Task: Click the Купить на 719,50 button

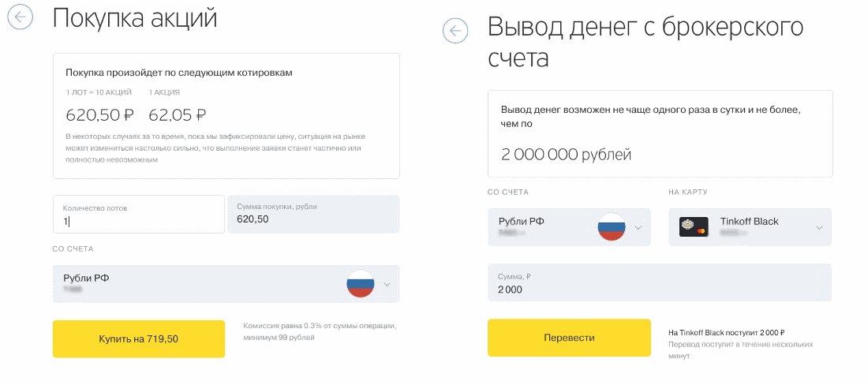Action: click(139, 338)
